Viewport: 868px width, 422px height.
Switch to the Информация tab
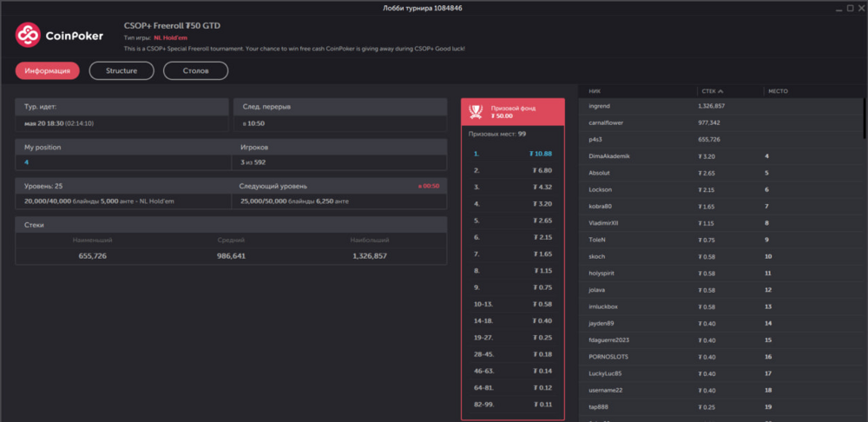click(x=48, y=70)
